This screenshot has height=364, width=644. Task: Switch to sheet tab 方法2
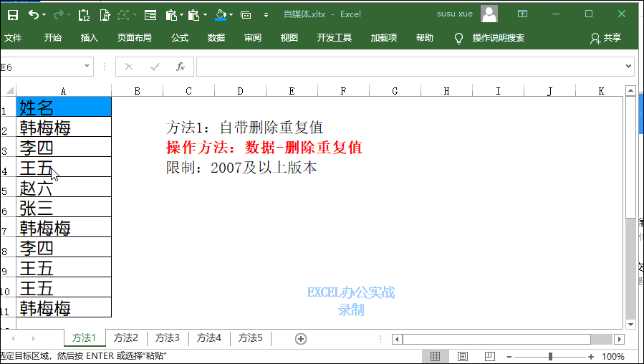coord(126,338)
